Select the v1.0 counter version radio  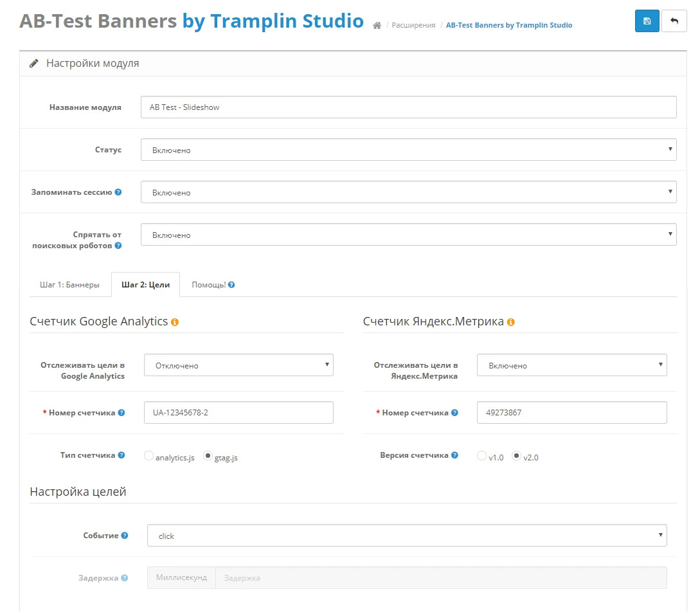click(481, 456)
